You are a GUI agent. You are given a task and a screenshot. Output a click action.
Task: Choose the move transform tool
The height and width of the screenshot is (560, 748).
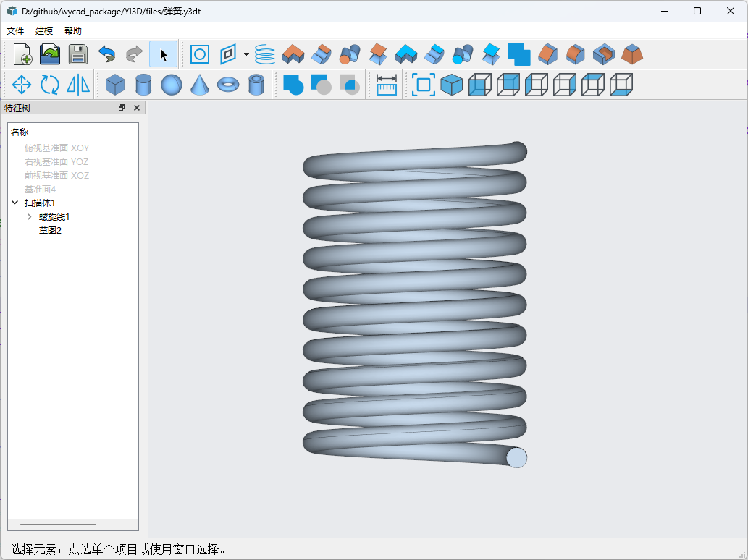(x=22, y=85)
